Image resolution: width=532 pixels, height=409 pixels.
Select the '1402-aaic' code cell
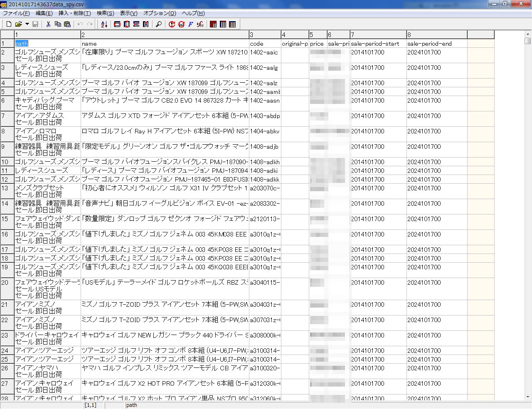(265, 55)
